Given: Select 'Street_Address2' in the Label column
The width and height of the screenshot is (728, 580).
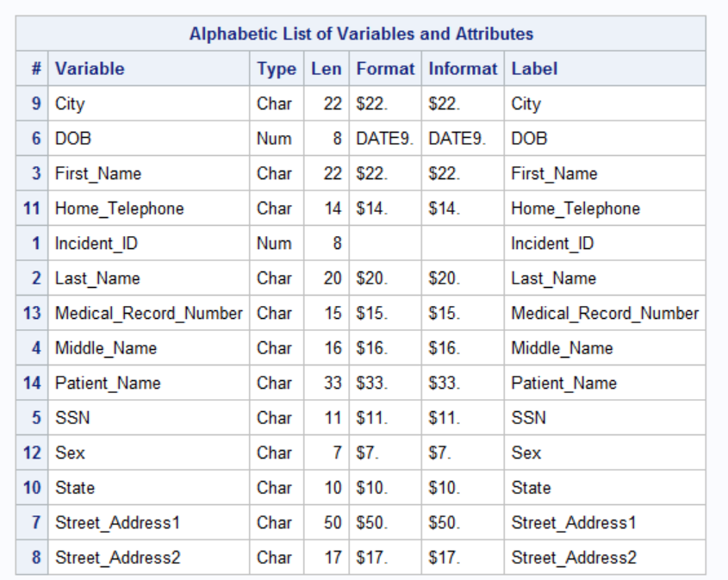Looking at the screenshot, I should [x=574, y=558].
